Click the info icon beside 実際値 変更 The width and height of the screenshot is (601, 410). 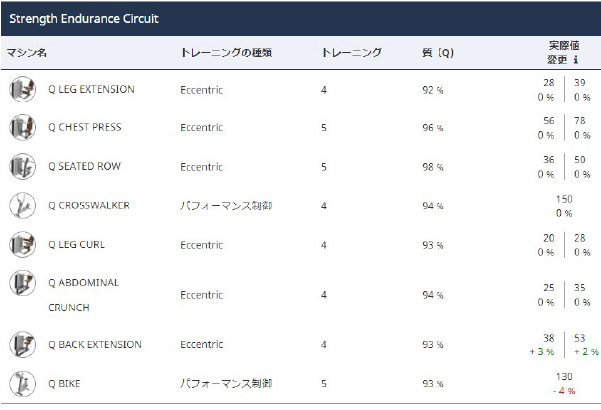pyautogui.click(x=575, y=59)
